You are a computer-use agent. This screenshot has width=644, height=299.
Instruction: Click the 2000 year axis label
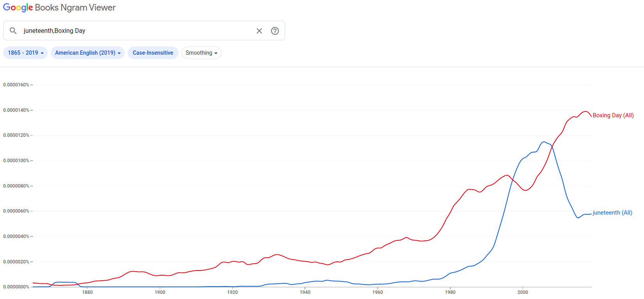[x=523, y=292]
